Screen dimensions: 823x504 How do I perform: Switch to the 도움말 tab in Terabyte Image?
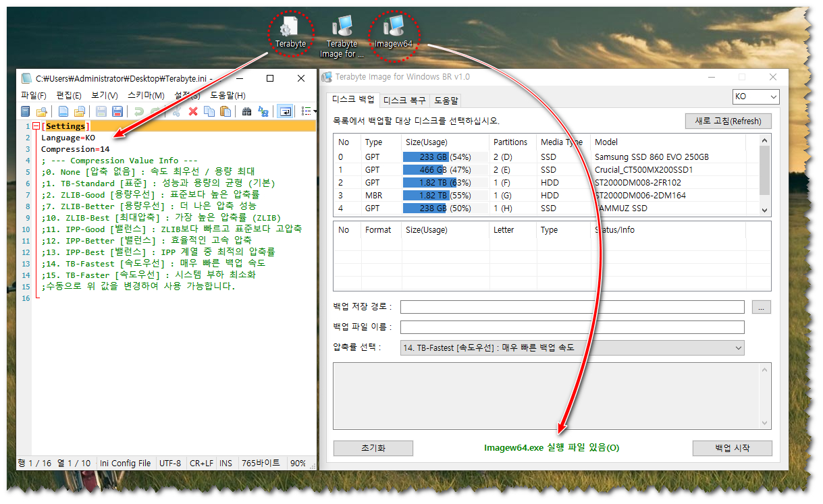(x=445, y=100)
